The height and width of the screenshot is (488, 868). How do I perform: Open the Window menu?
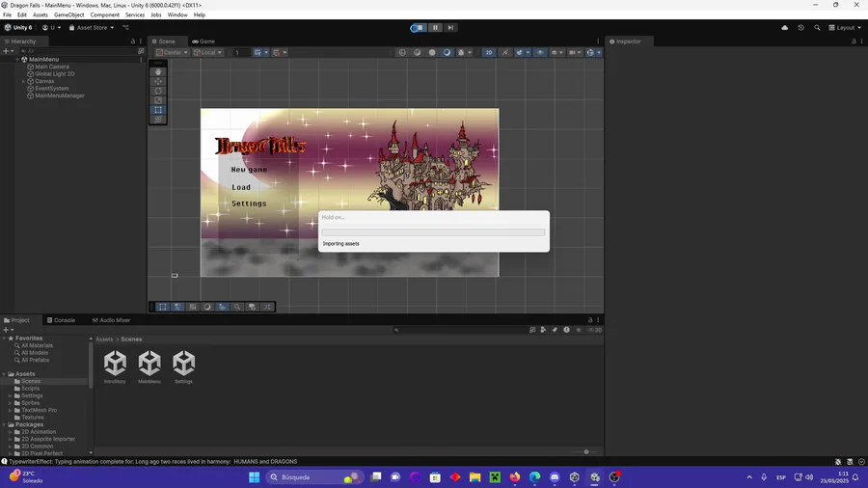[x=177, y=14]
